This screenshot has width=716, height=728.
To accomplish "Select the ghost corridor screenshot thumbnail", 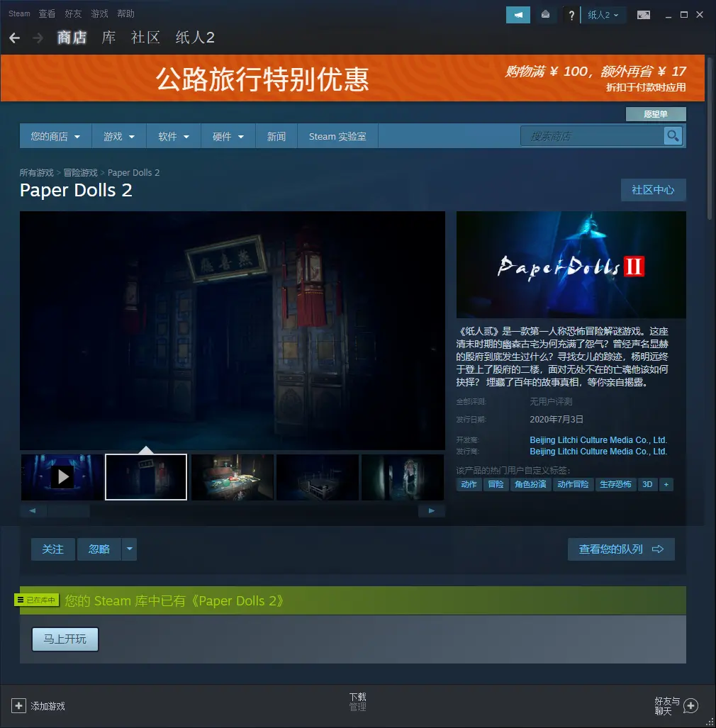I will [403, 477].
